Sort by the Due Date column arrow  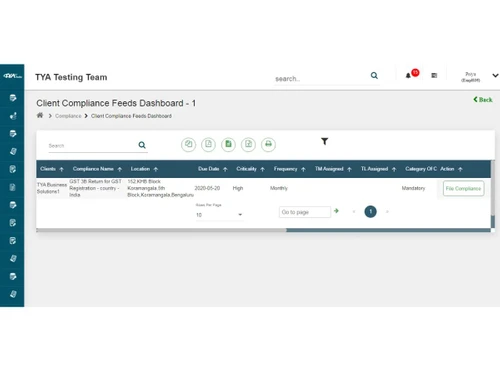225,169
